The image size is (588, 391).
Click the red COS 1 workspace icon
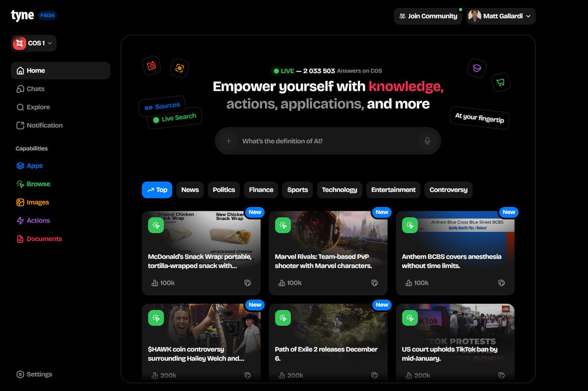click(x=19, y=43)
